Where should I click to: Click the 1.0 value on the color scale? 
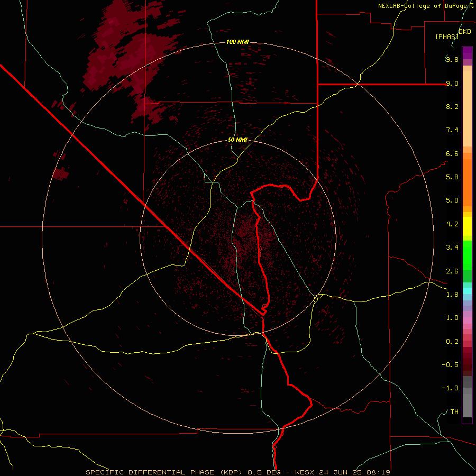(452, 318)
